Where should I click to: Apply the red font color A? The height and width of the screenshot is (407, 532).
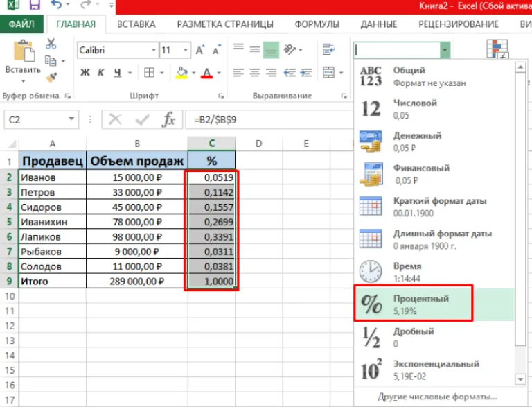pyautogui.click(x=206, y=73)
